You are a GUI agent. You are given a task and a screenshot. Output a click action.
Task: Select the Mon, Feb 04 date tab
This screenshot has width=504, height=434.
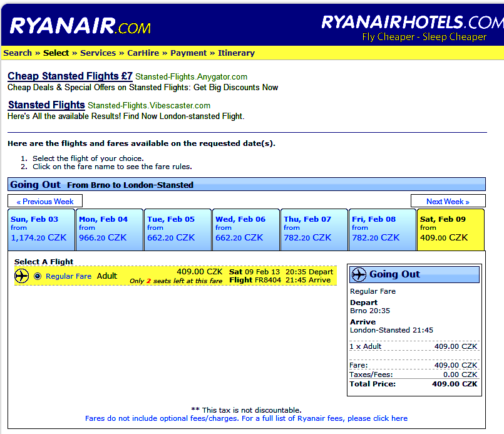point(110,230)
